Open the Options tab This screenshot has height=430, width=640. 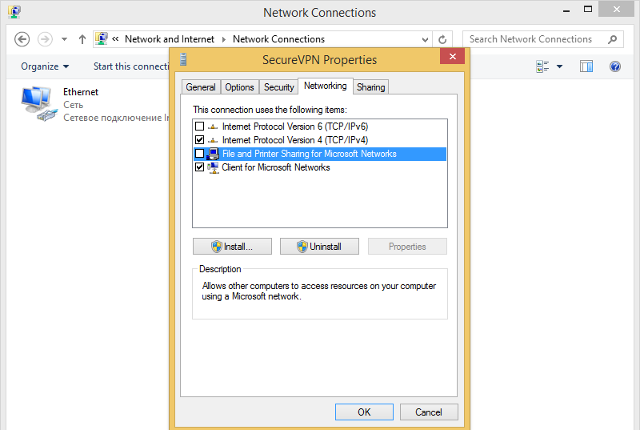pos(240,87)
